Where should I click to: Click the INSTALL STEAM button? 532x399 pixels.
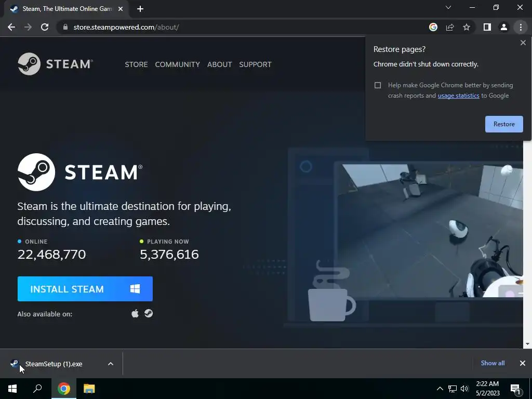click(85, 289)
